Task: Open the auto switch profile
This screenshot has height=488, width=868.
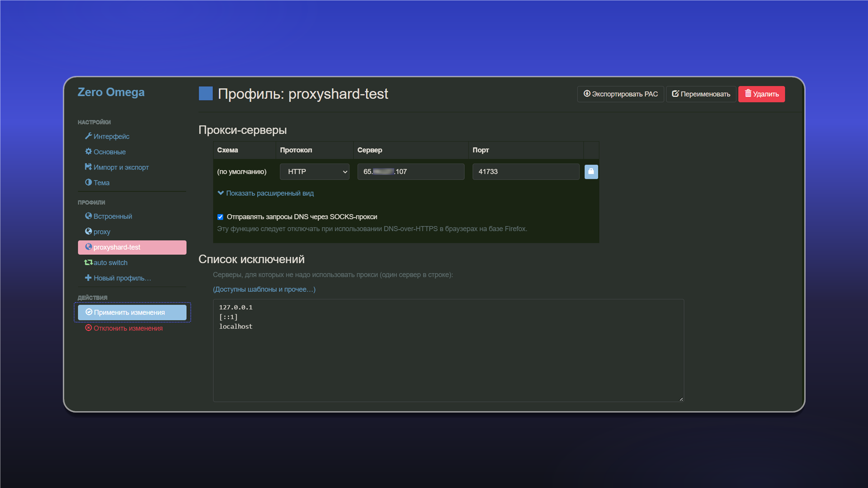Action: (106, 263)
